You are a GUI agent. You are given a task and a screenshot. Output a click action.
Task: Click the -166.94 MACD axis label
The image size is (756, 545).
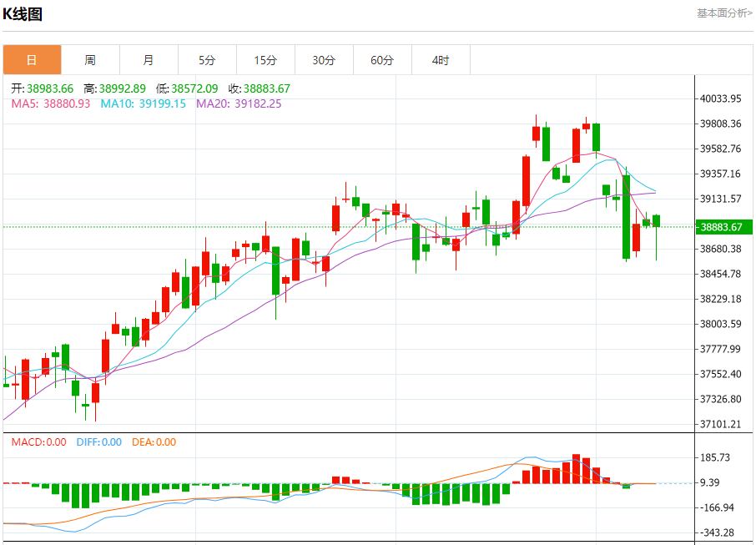717,508
